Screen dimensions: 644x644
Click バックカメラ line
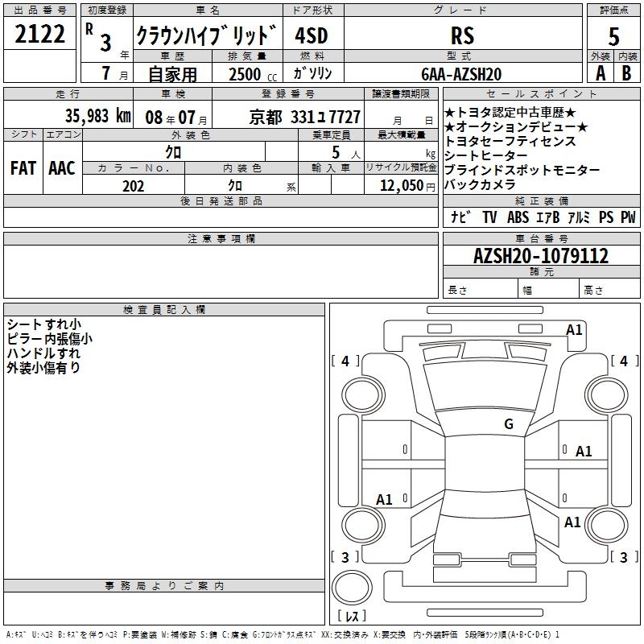click(x=480, y=184)
